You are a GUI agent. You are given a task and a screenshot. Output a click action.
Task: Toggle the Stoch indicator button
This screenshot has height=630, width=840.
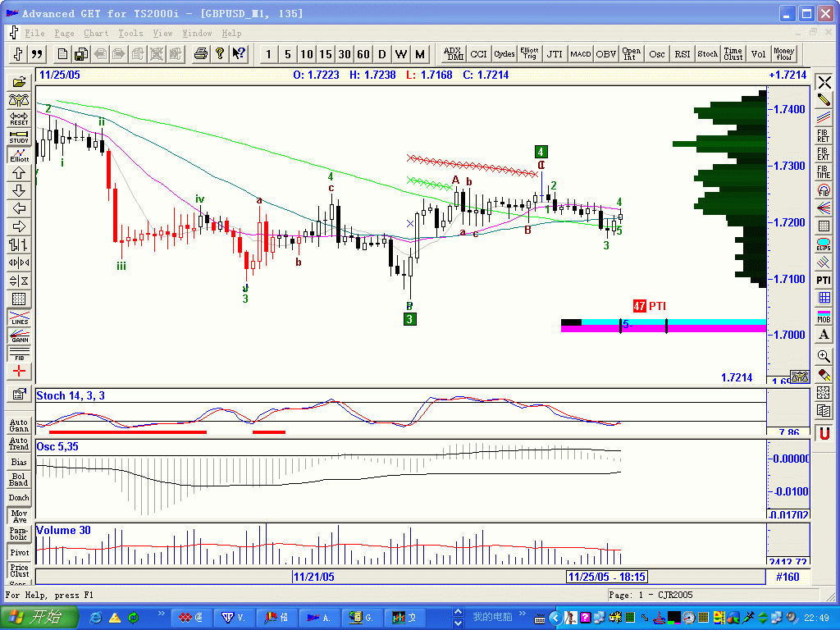(x=708, y=53)
